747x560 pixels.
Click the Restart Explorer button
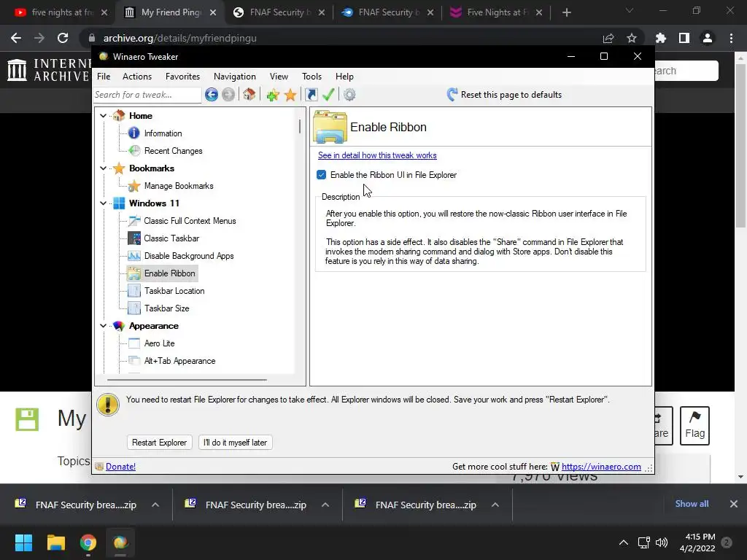(159, 443)
